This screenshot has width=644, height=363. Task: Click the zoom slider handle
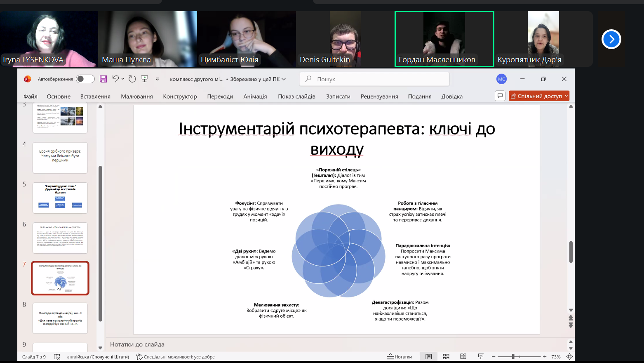coord(513,357)
